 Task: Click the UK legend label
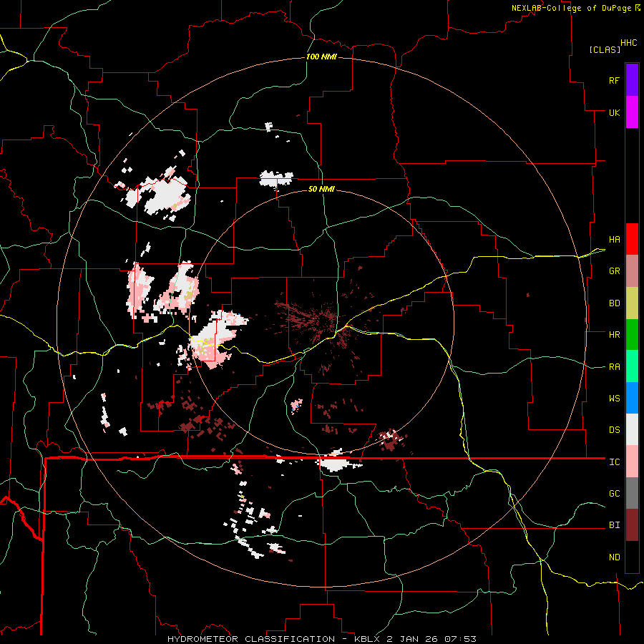pyautogui.click(x=614, y=112)
